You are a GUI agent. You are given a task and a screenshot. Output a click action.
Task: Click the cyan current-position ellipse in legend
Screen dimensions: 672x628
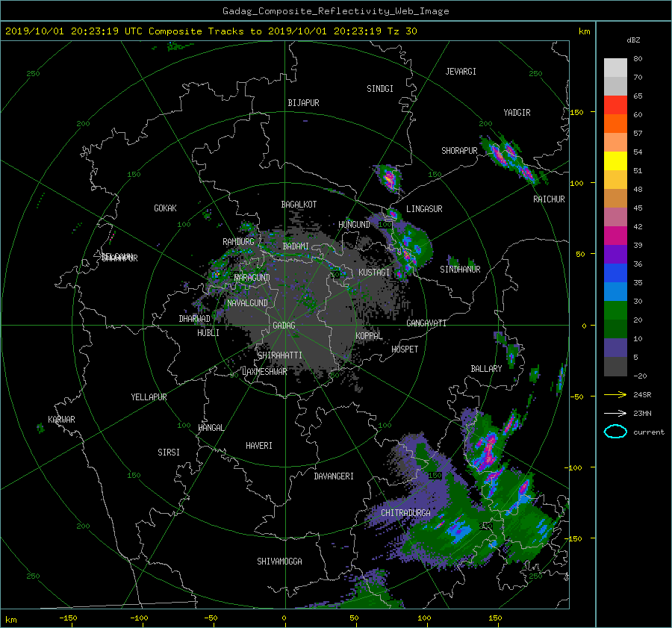[x=615, y=432]
